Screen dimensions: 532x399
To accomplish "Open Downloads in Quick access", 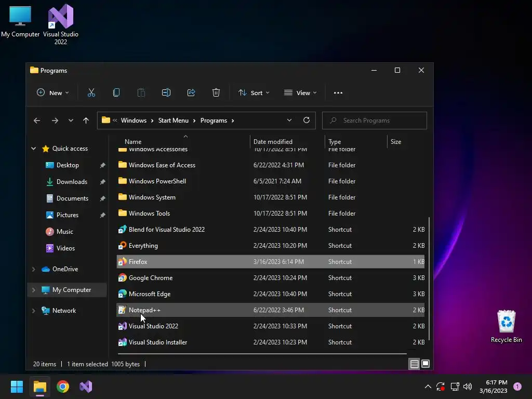I will (72, 182).
